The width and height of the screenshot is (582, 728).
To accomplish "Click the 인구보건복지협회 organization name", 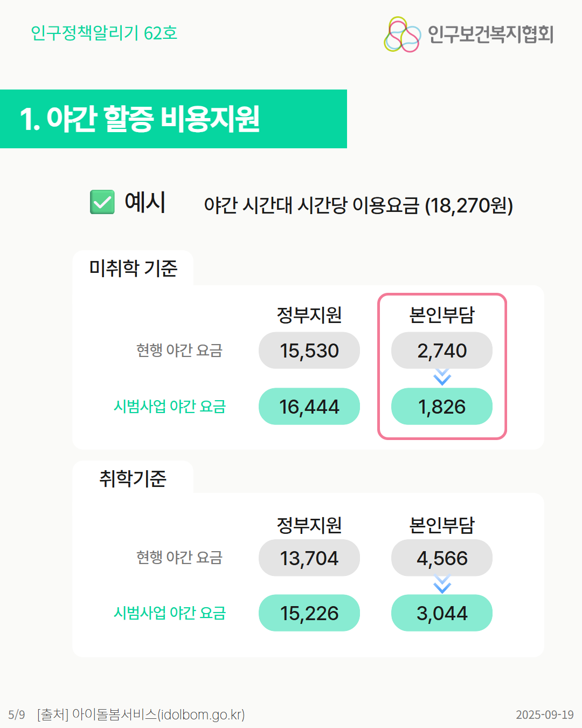I will pyautogui.click(x=490, y=34).
